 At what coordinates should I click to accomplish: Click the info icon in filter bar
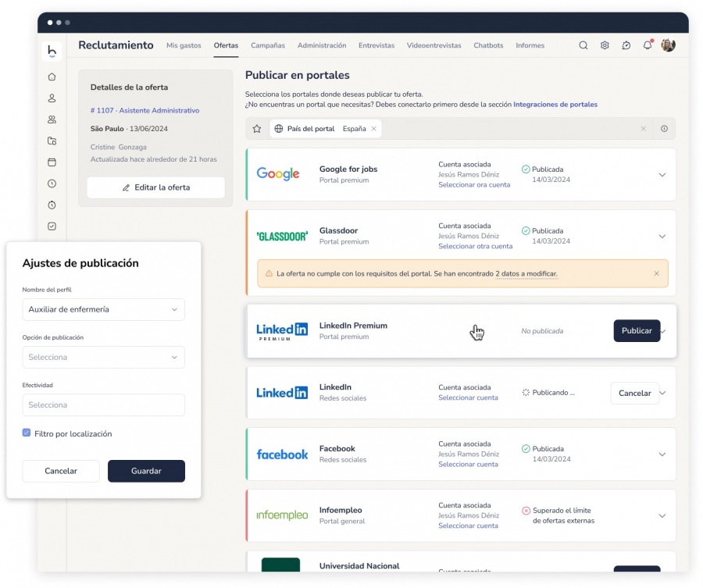(664, 129)
